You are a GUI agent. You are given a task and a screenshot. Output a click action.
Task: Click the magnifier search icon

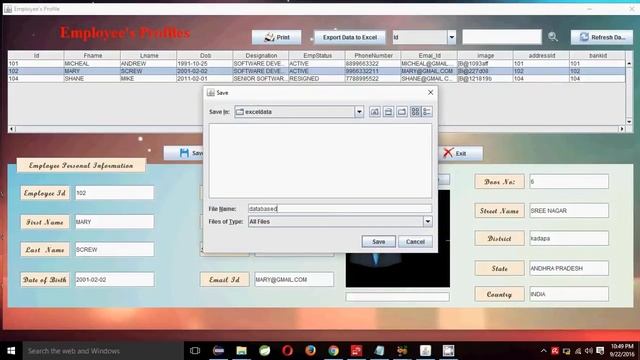[553, 37]
